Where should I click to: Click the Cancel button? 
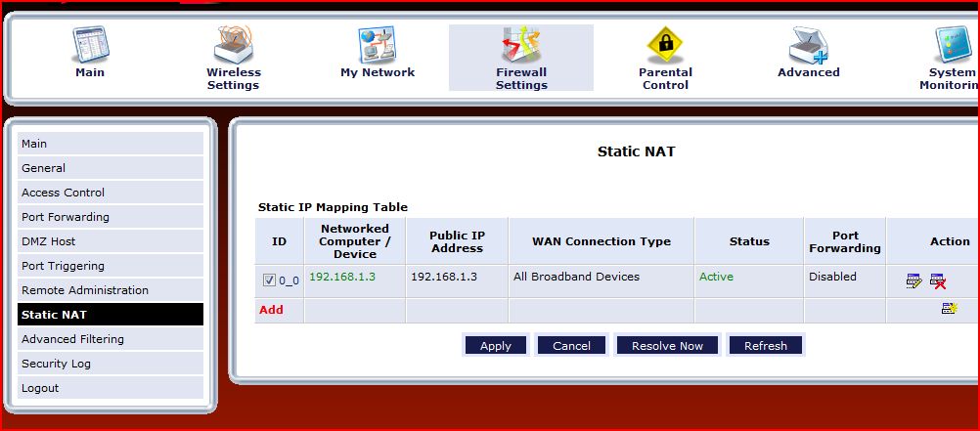[x=571, y=345]
